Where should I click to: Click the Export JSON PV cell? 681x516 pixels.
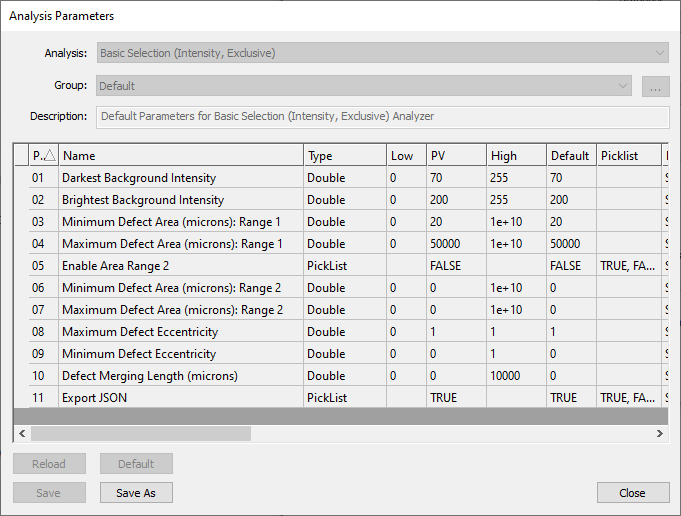(454, 398)
